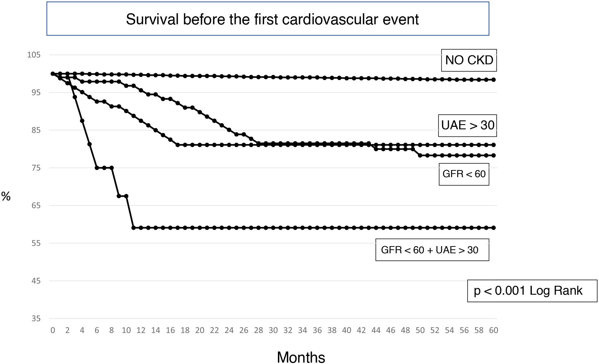599x364 pixels.
Task: Click the 105 tick label on y-axis
Action: pyautogui.click(x=34, y=55)
